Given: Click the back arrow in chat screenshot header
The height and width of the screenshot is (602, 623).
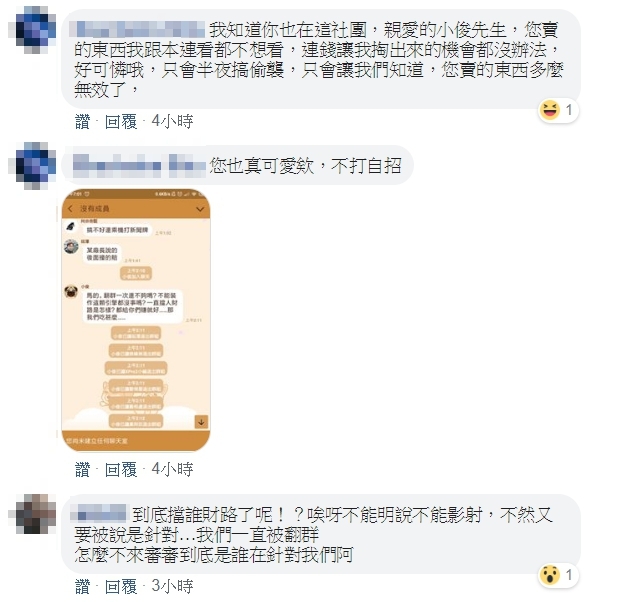Looking at the screenshot, I should 71,208.
